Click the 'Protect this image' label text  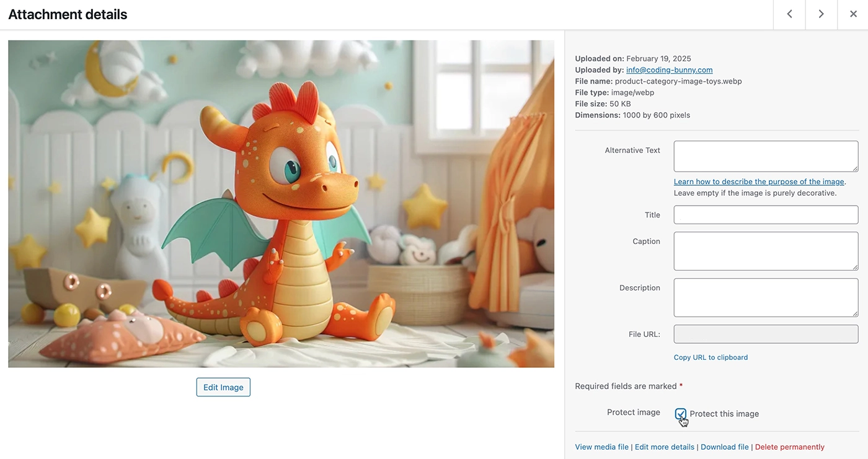point(724,414)
